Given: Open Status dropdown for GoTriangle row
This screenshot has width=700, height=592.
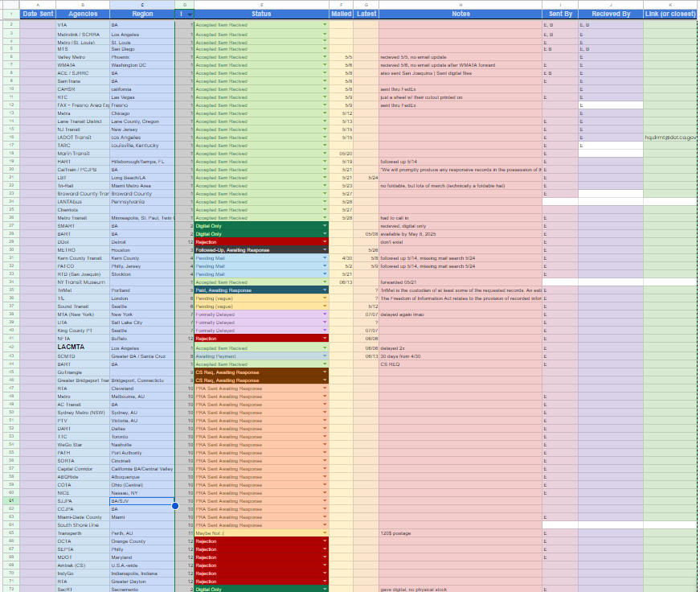Looking at the screenshot, I should point(325,372).
